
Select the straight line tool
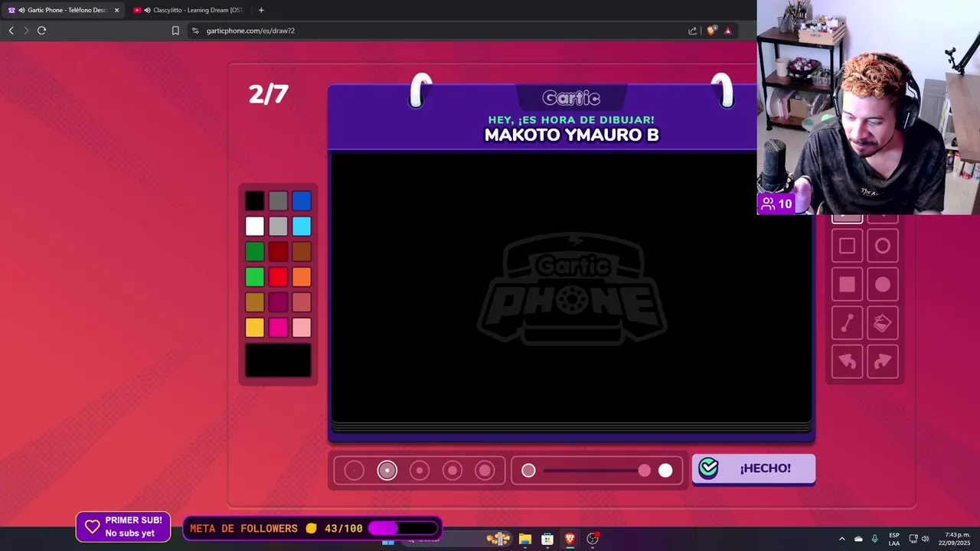coord(847,323)
